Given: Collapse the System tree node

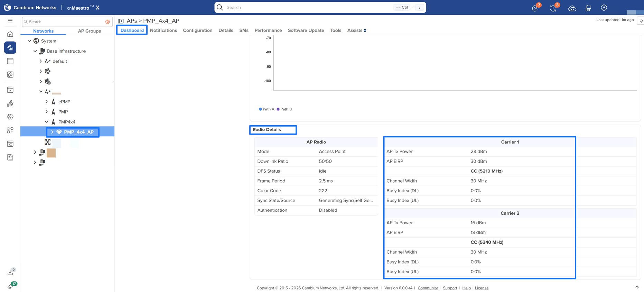Looking at the screenshot, I should pyautogui.click(x=29, y=41).
